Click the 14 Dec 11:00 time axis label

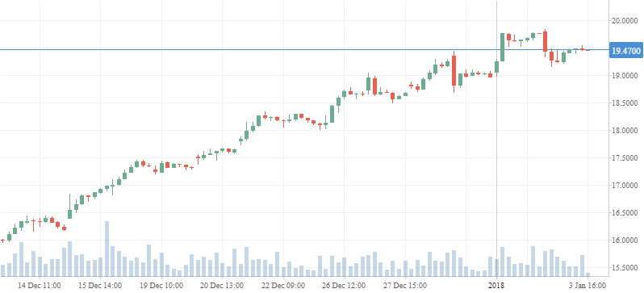pos(40,286)
